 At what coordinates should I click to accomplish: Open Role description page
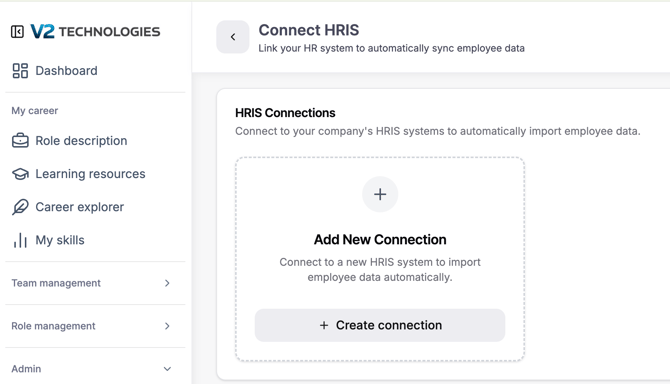pyautogui.click(x=81, y=141)
